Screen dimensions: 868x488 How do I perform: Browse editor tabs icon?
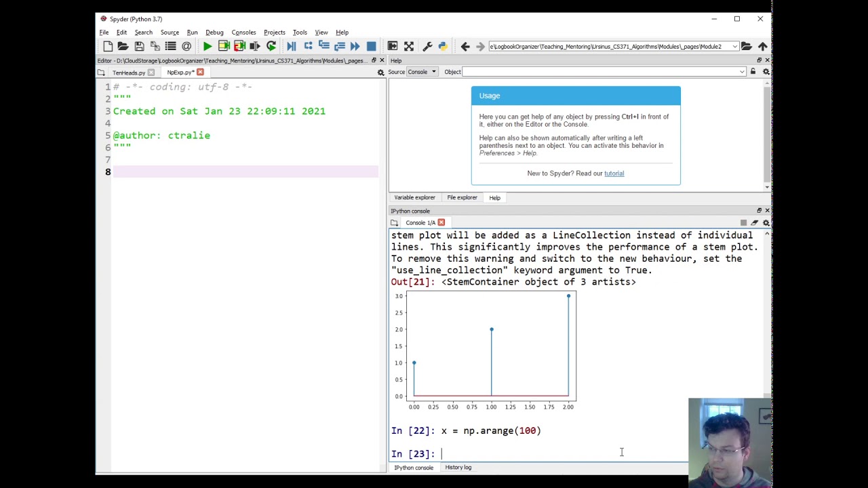101,73
